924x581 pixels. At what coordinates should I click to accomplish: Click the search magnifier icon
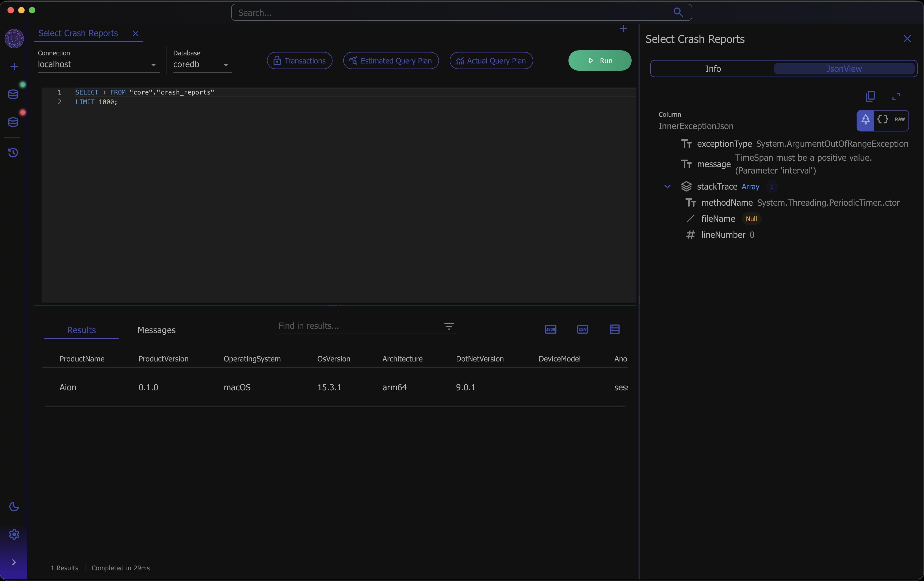click(x=678, y=13)
